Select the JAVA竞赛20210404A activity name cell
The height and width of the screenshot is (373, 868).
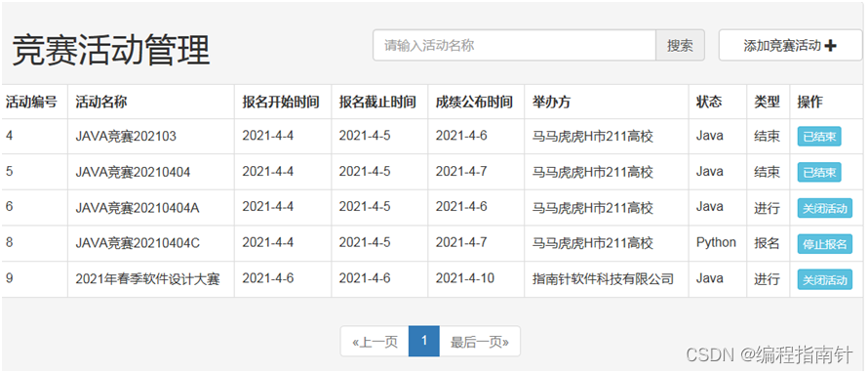pos(151,208)
